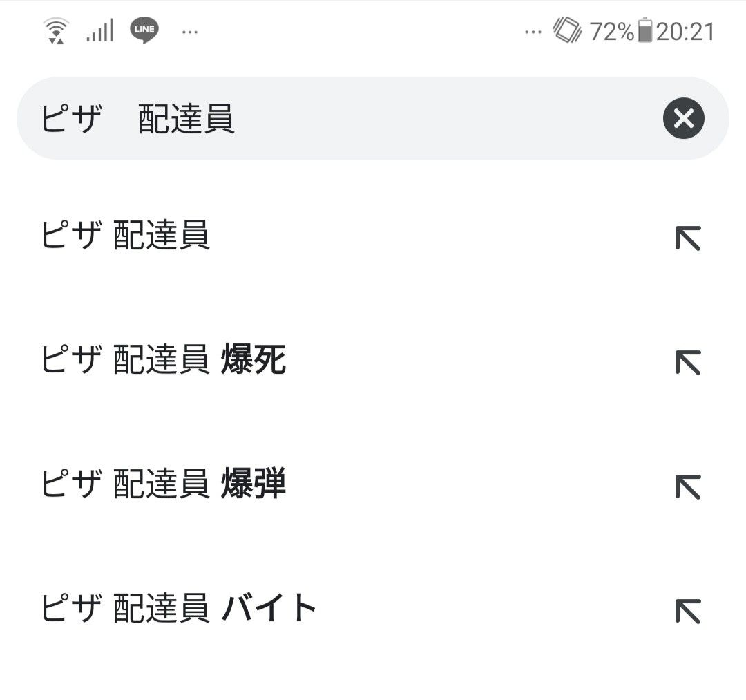Tap the Wi-Fi status icon
This screenshot has height=700, width=746.
(x=56, y=31)
